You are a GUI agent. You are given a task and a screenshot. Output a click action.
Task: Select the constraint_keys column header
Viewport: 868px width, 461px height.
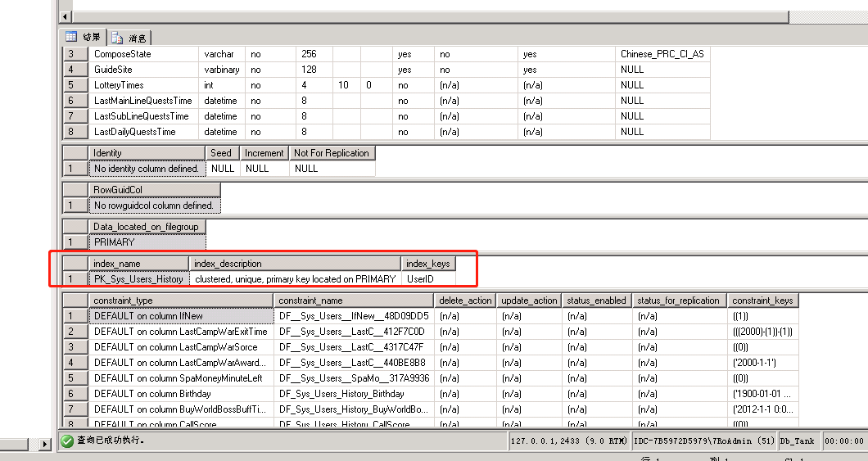(763, 301)
